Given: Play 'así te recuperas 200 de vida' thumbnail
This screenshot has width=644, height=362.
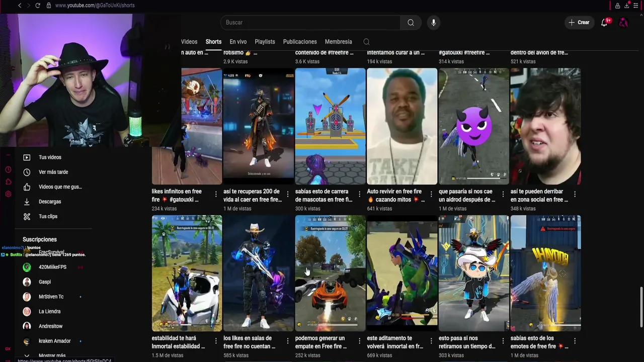Looking at the screenshot, I should tap(259, 127).
